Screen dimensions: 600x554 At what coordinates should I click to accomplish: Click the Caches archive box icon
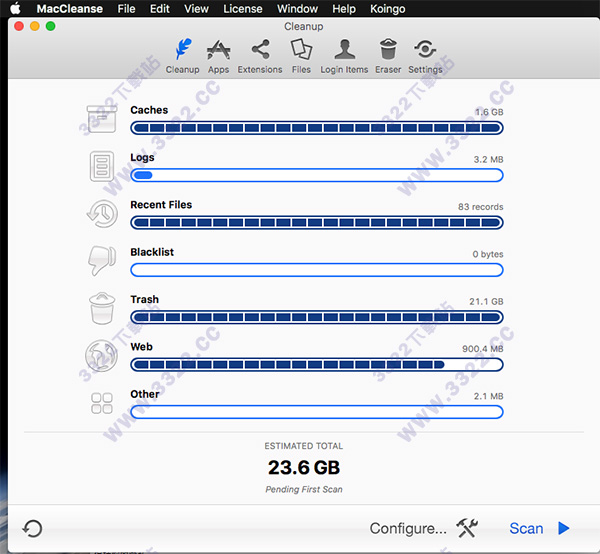click(101, 119)
